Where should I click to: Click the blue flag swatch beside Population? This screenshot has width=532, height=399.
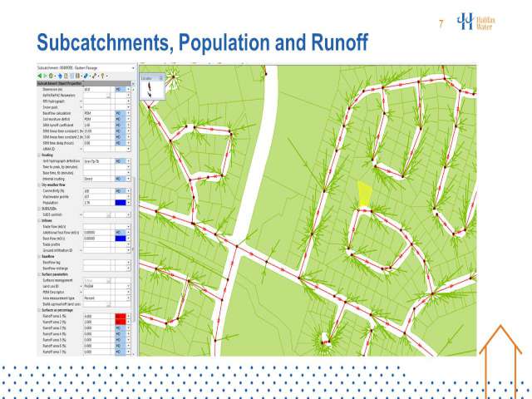pyautogui.click(x=121, y=203)
